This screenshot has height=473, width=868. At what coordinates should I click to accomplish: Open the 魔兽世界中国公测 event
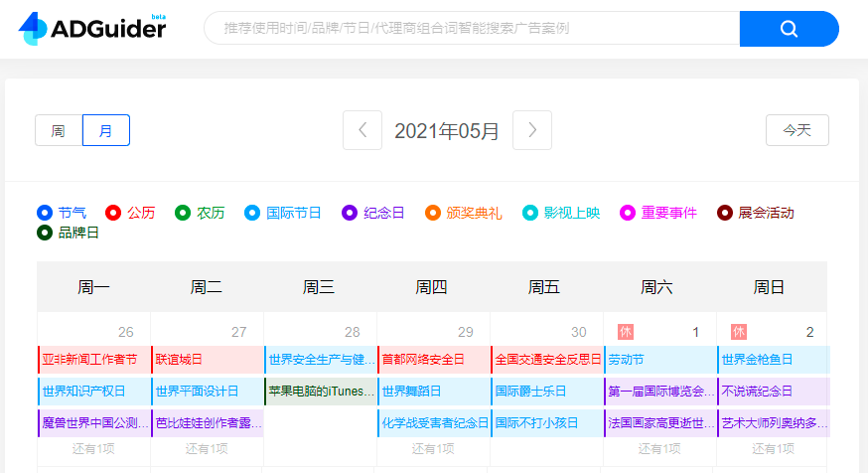pyautogui.click(x=94, y=423)
